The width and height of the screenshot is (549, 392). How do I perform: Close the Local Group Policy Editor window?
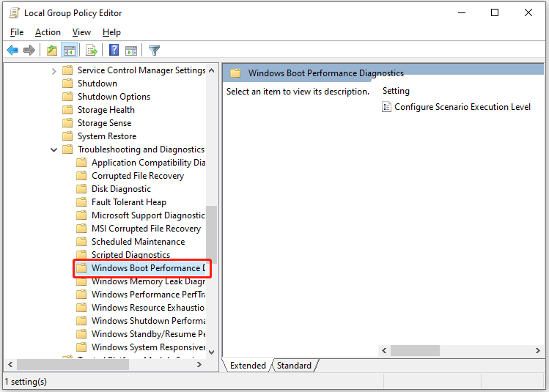pos(528,13)
